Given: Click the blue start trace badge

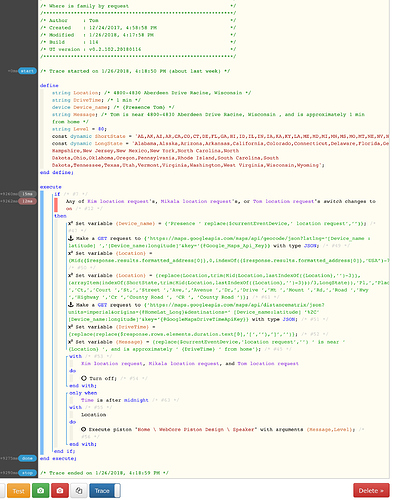Looking at the screenshot, I should [27, 71].
